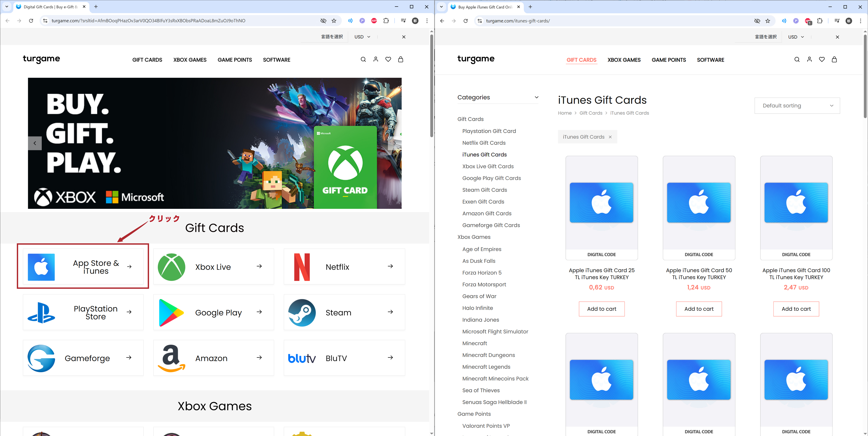This screenshot has width=868, height=436.
Task: Open GIFT CARDS menu in right window
Action: point(581,60)
